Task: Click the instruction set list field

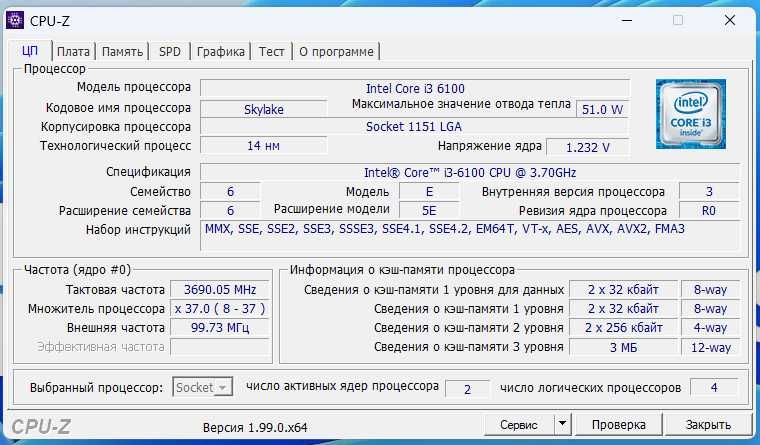Action: 470,236
